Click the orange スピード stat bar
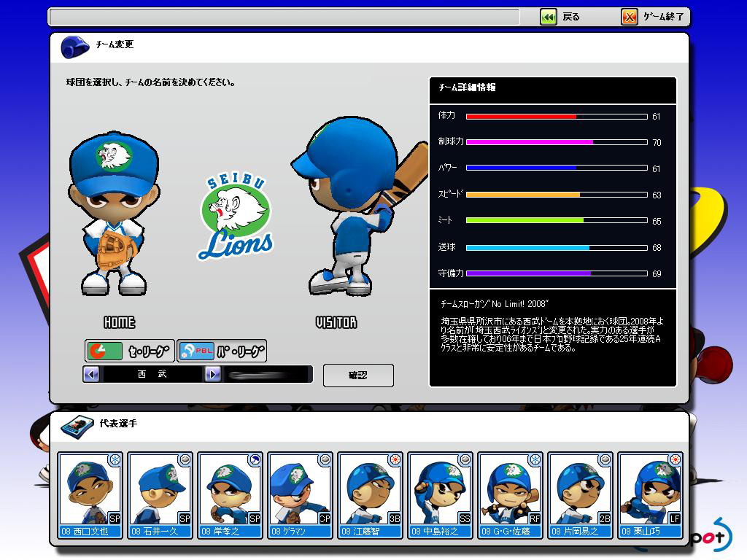Image resolution: width=747 pixels, height=560 pixels. click(557, 195)
